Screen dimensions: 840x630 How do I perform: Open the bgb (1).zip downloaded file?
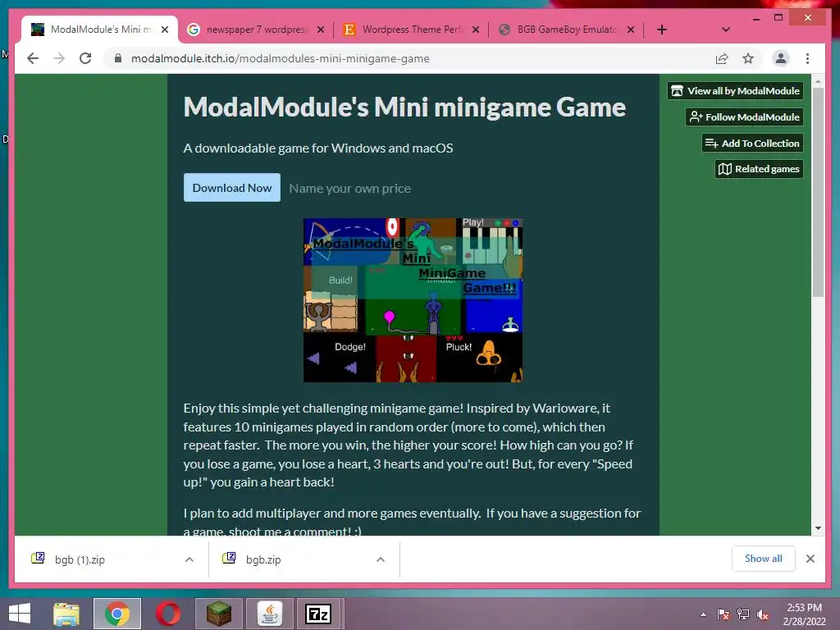pyautogui.click(x=80, y=559)
